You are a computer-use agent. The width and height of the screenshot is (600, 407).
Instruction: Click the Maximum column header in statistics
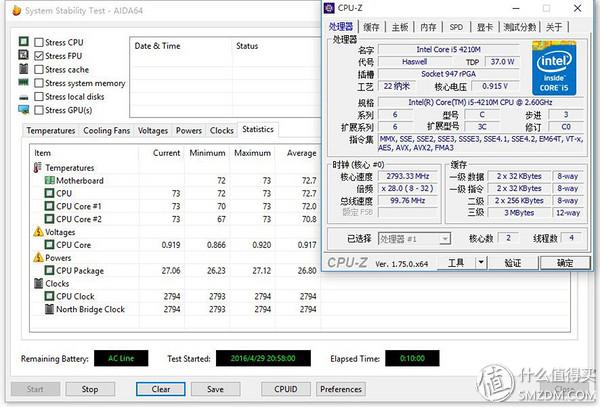[x=253, y=153]
